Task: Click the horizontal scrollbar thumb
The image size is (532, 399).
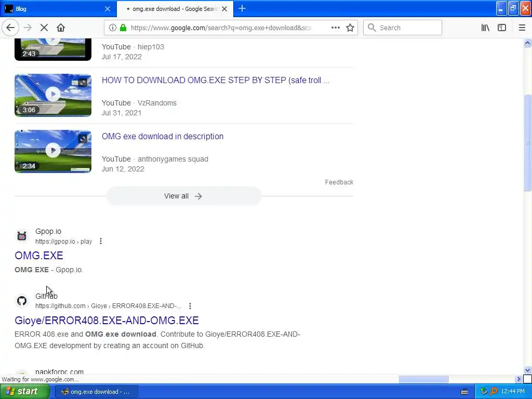Action: 423,379
